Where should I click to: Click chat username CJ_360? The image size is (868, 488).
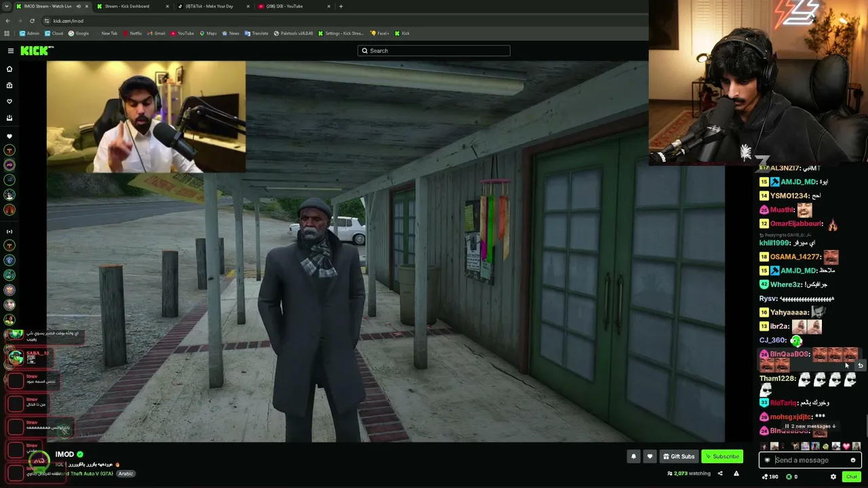coord(772,340)
